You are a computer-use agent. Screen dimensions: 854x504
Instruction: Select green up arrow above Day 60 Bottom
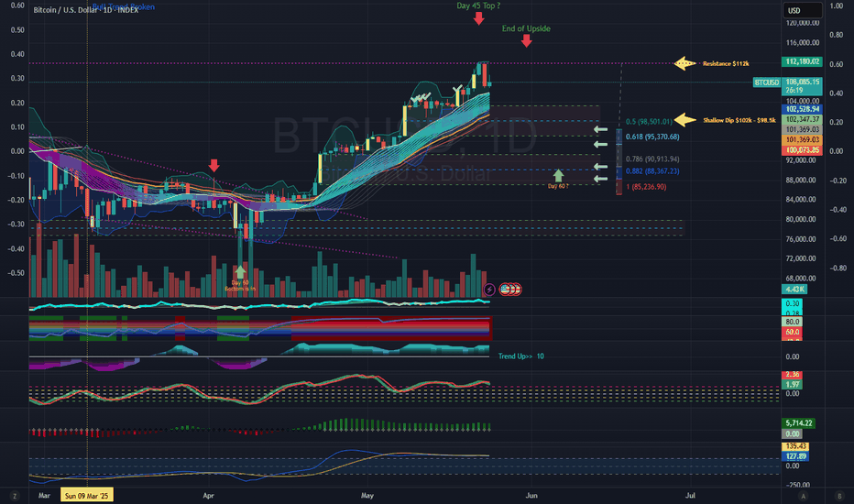240,272
